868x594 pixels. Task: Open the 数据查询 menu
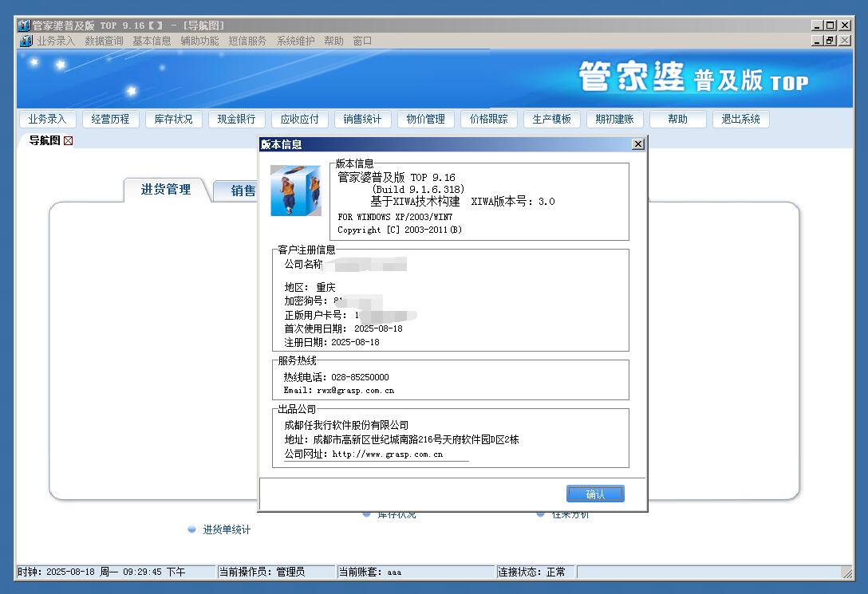pyautogui.click(x=104, y=41)
